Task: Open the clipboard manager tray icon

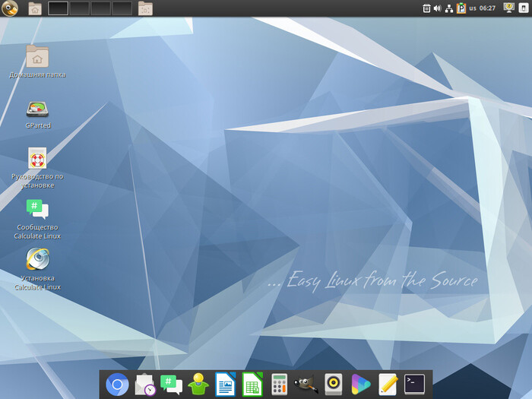Action: point(461,8)
